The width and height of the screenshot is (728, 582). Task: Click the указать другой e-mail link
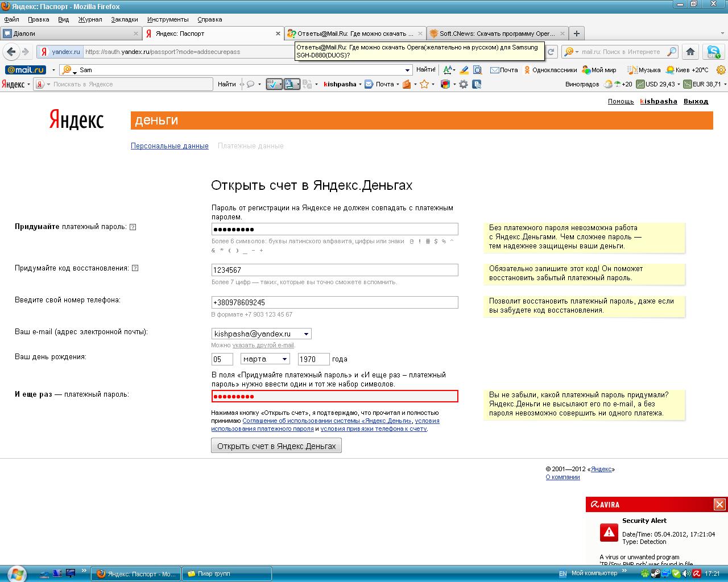click(263, 345)
